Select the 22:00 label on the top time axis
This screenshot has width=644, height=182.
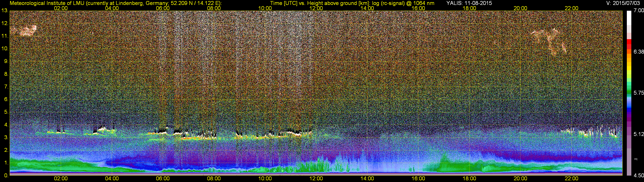pos(571,8)
